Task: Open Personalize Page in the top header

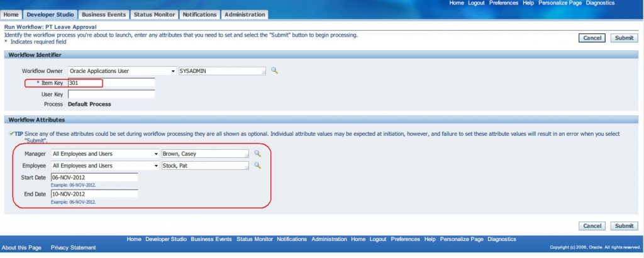Action: [560, 3]
